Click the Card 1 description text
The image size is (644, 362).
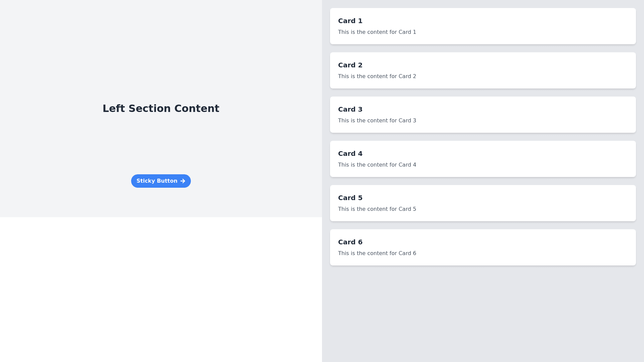click(x=377, y=32)
